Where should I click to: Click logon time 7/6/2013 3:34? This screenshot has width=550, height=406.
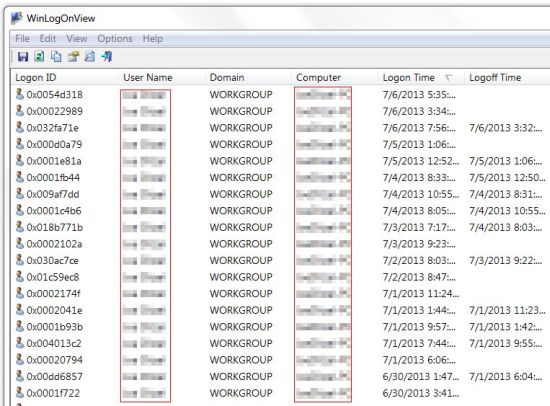[x=419, y=111]
